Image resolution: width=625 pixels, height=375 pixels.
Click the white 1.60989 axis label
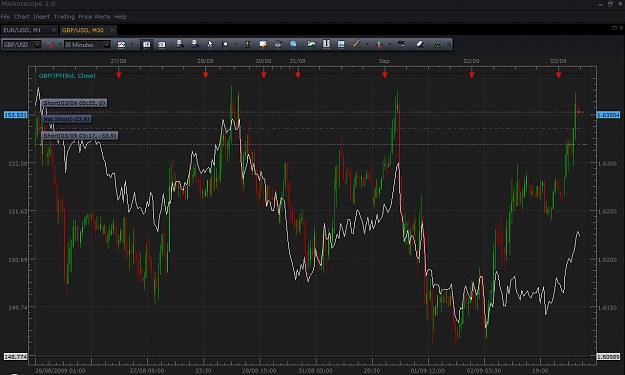(x=608, y=357)
